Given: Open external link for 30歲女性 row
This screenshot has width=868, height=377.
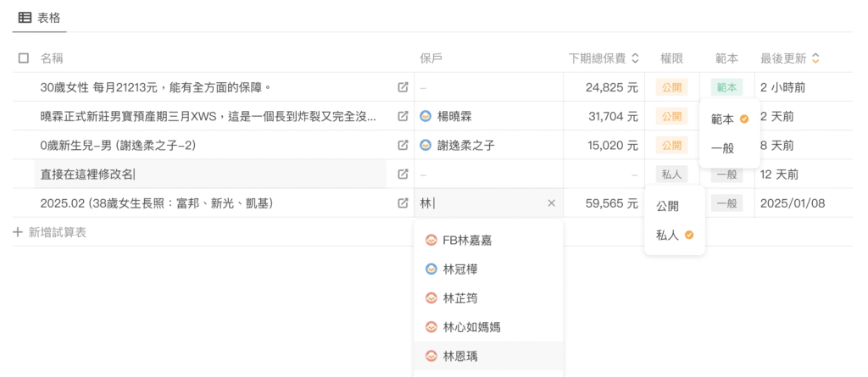Looking at the screenshot, I should [x=403, y=87].
